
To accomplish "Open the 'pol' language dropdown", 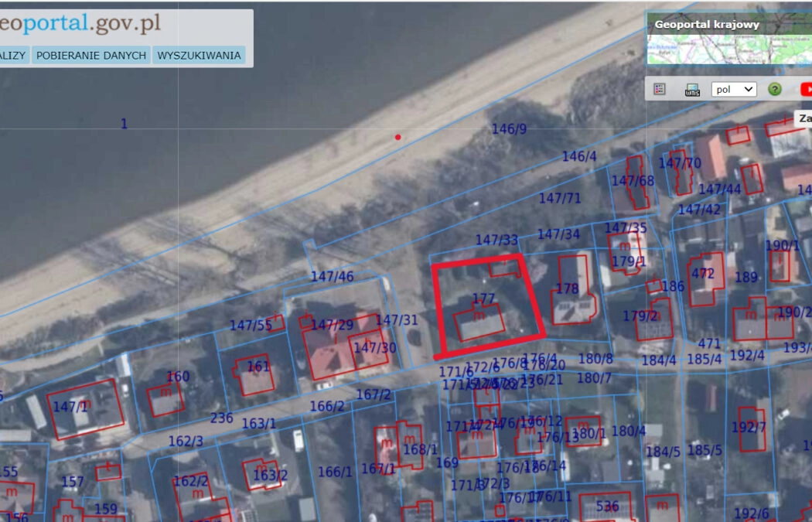I will 733,89.
